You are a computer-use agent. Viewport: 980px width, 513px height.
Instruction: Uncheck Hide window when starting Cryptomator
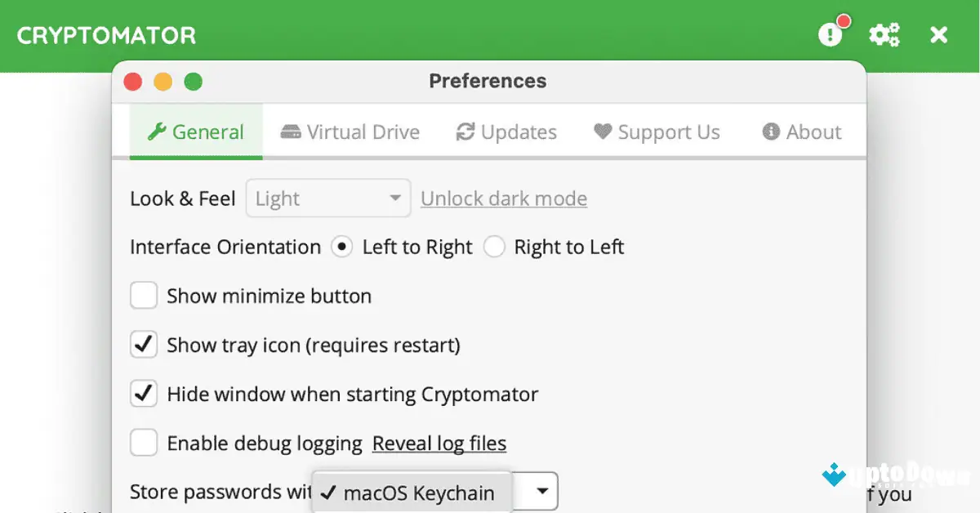pyautogui.click(x=144, y=393)
